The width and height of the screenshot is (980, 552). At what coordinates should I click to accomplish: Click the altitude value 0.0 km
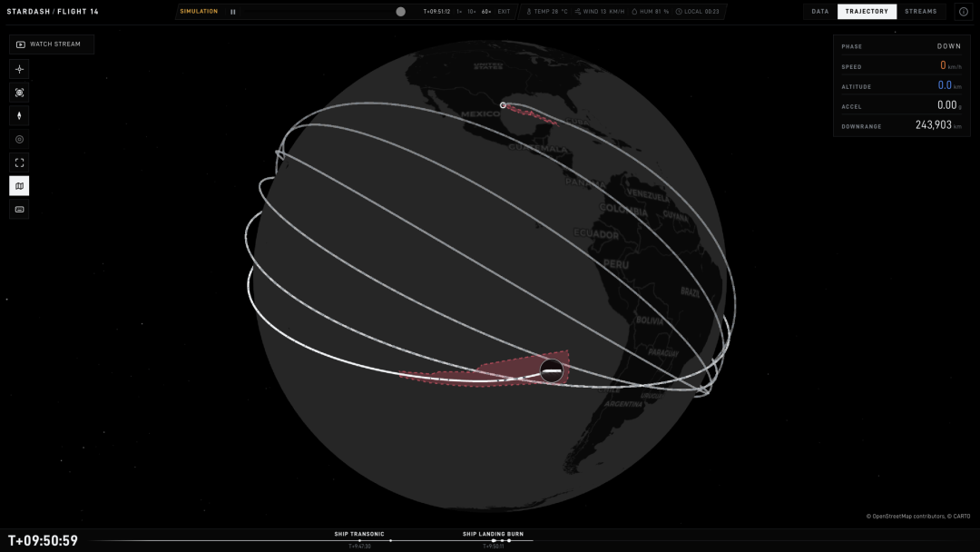(x=949, y=85)
